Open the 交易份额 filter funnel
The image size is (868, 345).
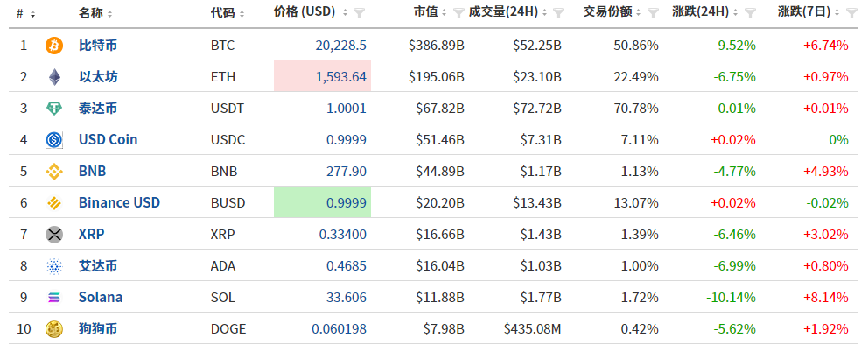point(654,13)
